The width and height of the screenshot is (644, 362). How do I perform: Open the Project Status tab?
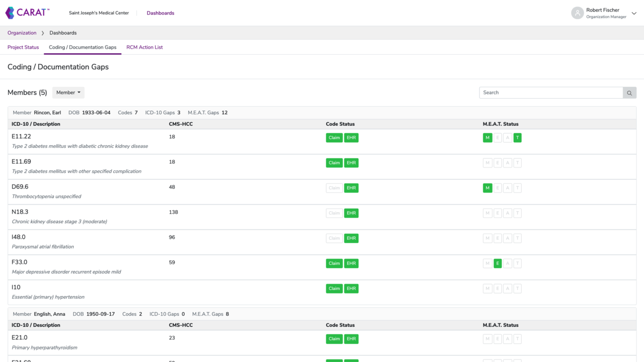(x=23, y=47)
